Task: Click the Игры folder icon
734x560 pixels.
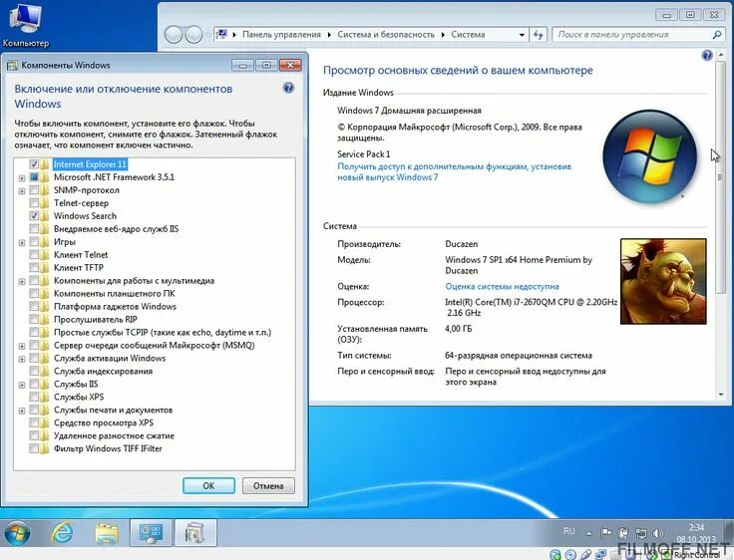Action: tap(45, 242)
